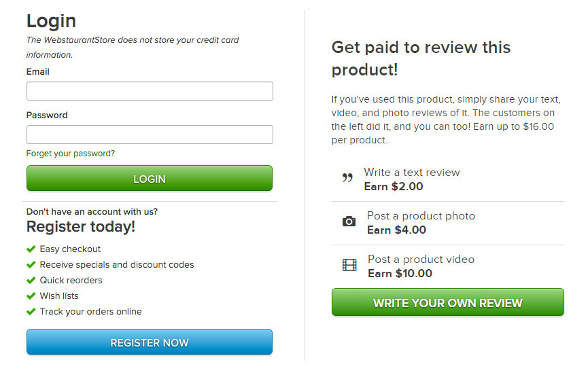The height and width of the screenshot is (373, 588).
Task: Select the Write a text review option
Action: (412, 173)
